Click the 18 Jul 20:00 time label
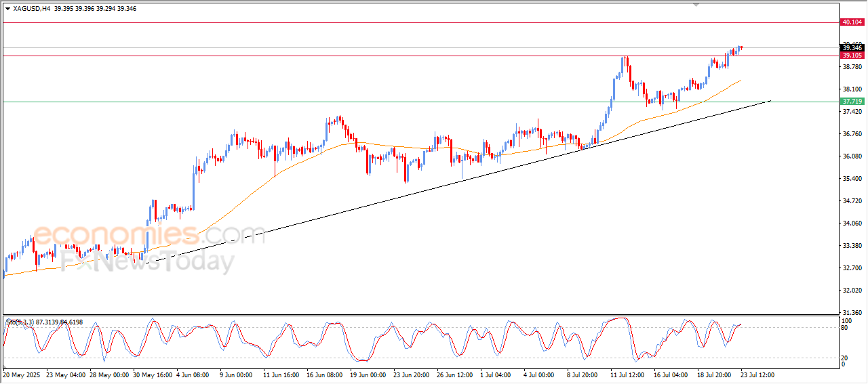The image size is (868, 384). [x=715, y=374]
